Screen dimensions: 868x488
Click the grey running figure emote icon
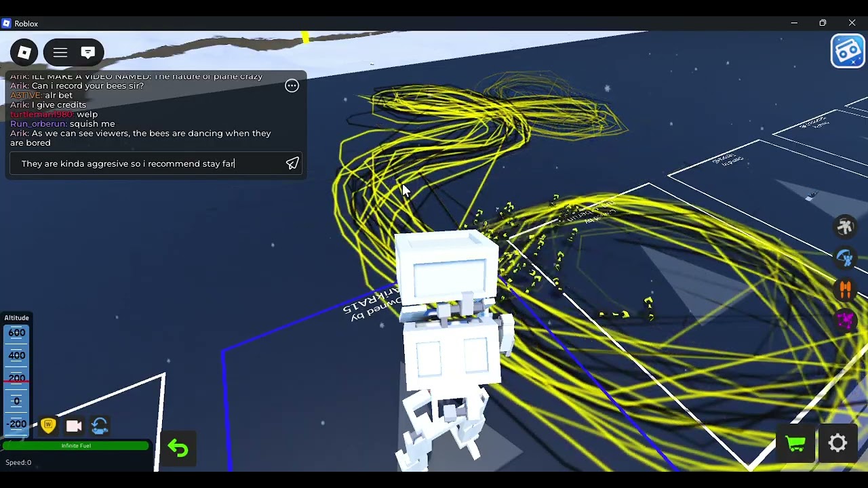point(845,227)
